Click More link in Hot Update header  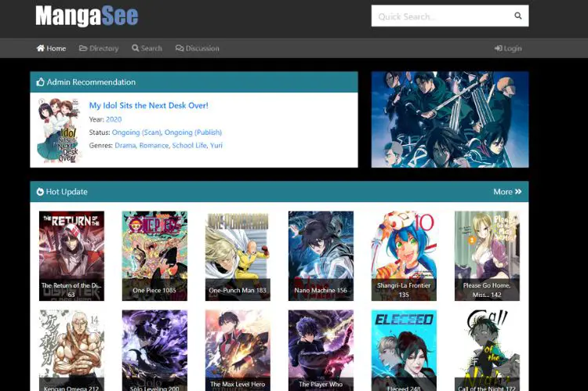pyautogui.click(x=507, y=191)
